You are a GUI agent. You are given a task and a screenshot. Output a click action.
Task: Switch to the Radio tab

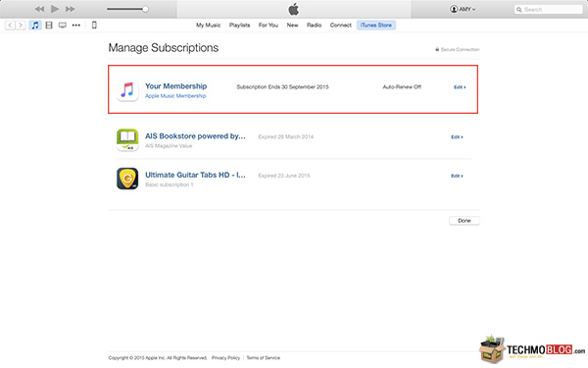pos(314,26)
